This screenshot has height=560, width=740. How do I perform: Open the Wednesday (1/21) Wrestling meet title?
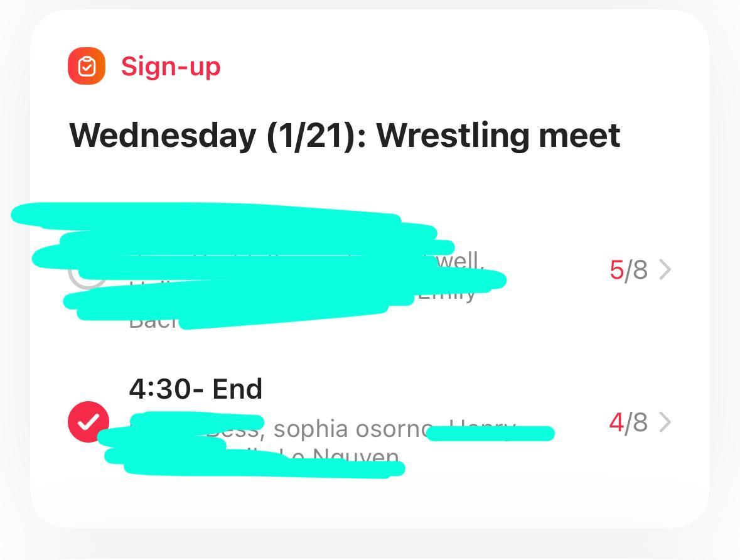pos(345,135)
